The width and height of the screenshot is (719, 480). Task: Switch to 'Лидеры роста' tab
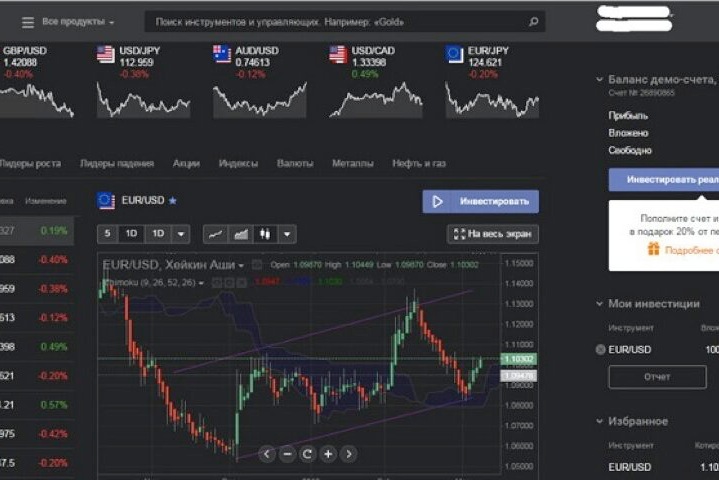point(30,163)
